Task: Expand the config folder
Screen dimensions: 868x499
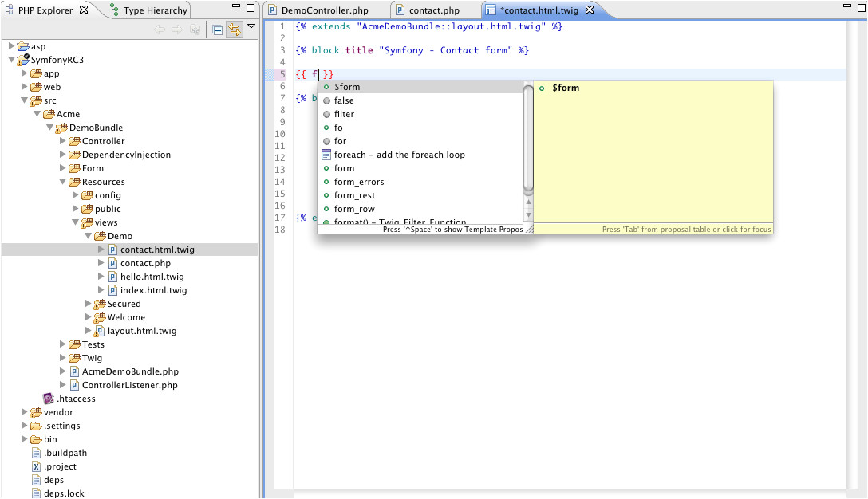Action: [75, 195]
